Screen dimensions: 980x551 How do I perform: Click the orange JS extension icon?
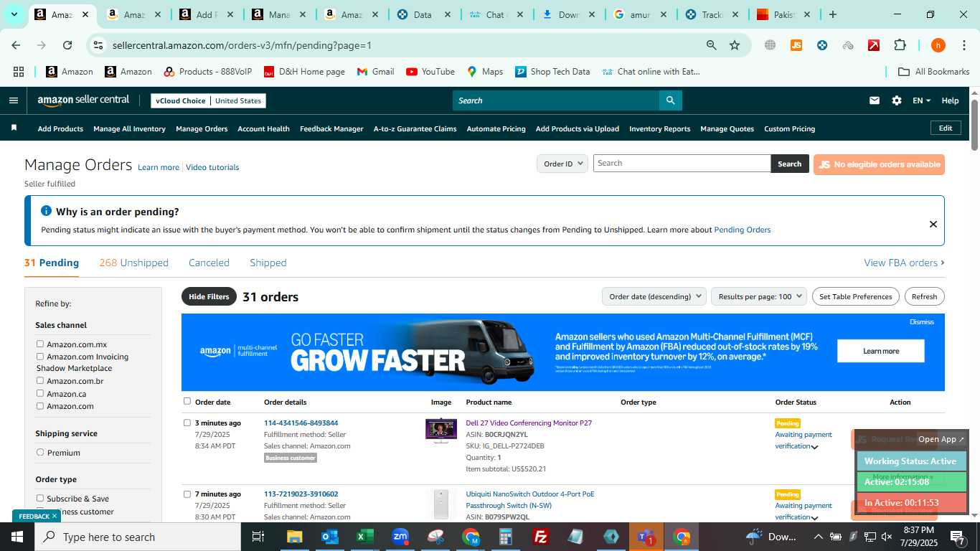point(796,45)
